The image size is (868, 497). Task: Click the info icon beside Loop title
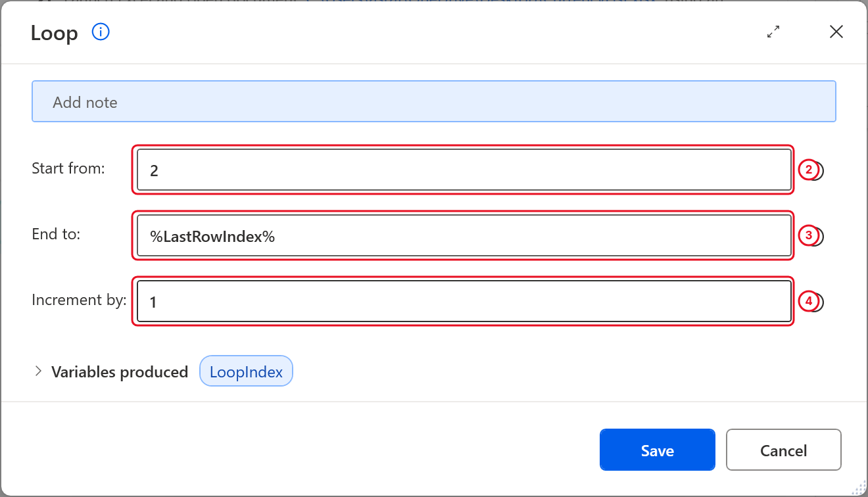(101, 32)
